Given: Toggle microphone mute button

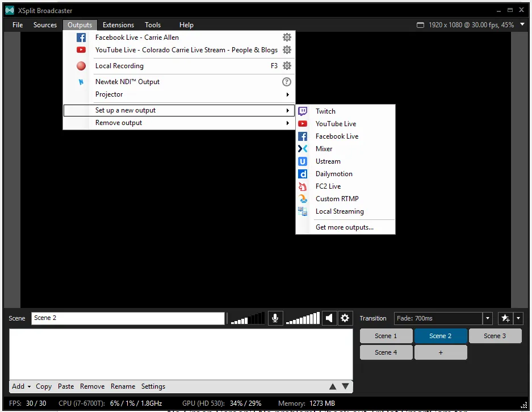Looking at the screenshot, I should point(275,318).
